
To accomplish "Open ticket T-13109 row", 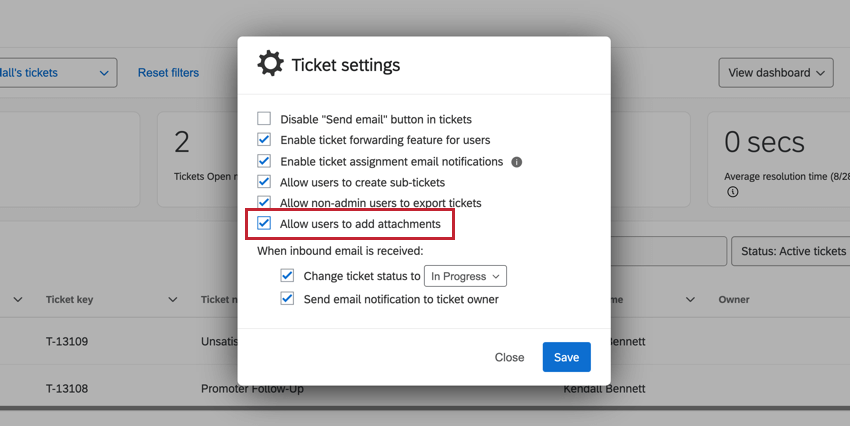I will pos(68,342).
